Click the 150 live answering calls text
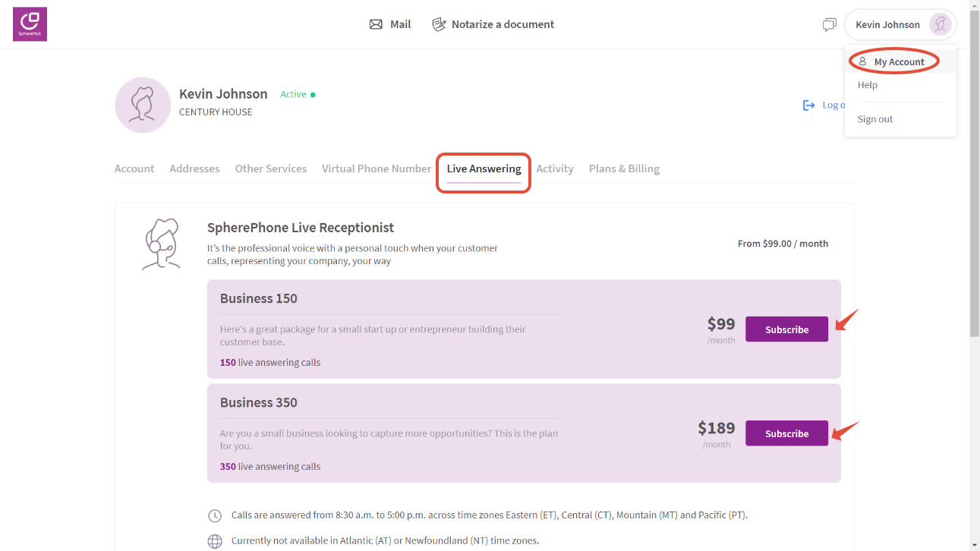Image resolution: width=980 pixels, height=551 pixels. pyautogui.click(x=270, y=363)
